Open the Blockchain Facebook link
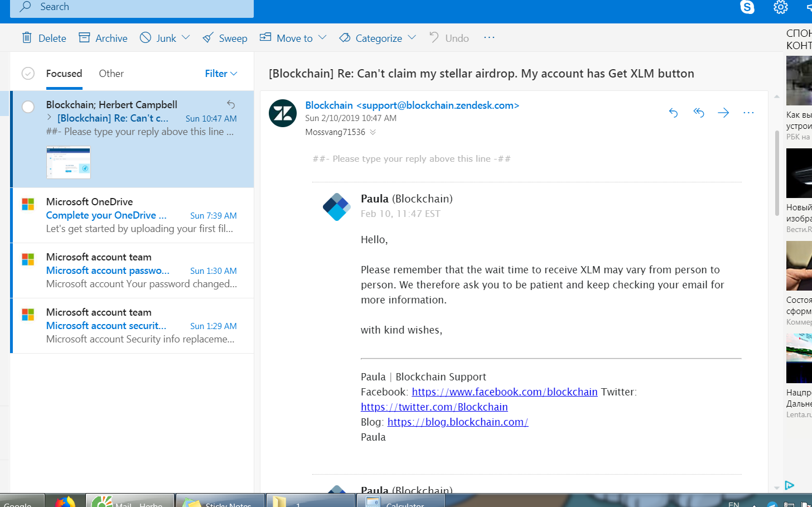This screenshot has width=812, height=507. (x=504, y=392)
